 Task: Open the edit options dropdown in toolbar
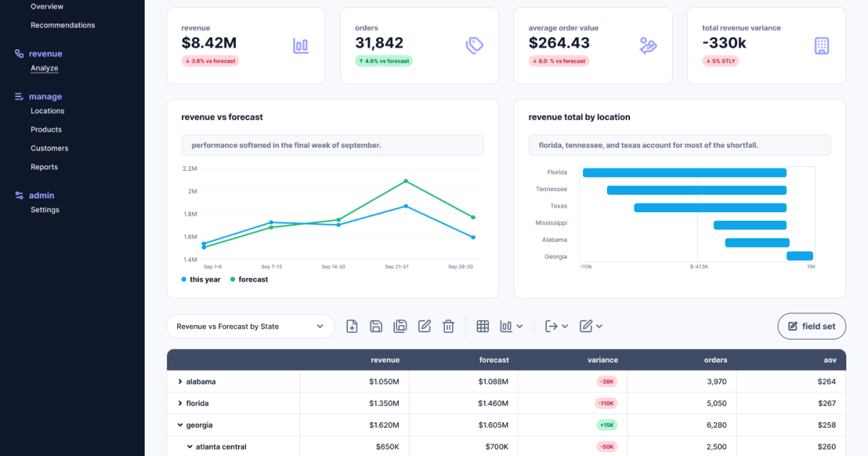tap(591, 326)
